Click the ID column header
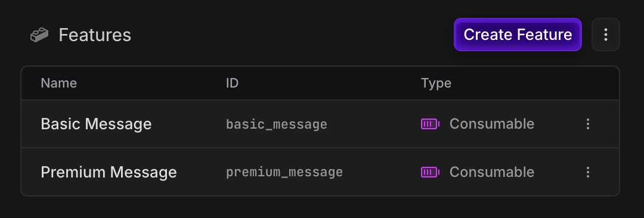Image resolution: width=644 pixels, height=218 pixels. (232, 83)
